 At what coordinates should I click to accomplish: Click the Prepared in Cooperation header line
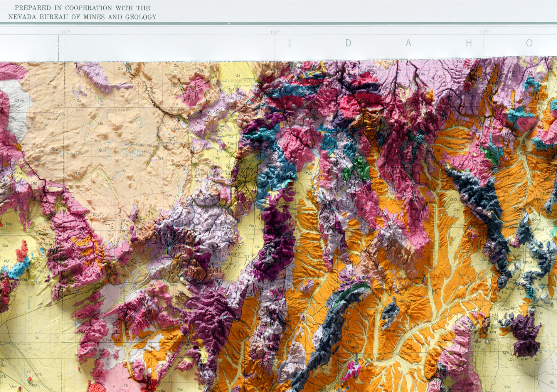coord(79,8)
